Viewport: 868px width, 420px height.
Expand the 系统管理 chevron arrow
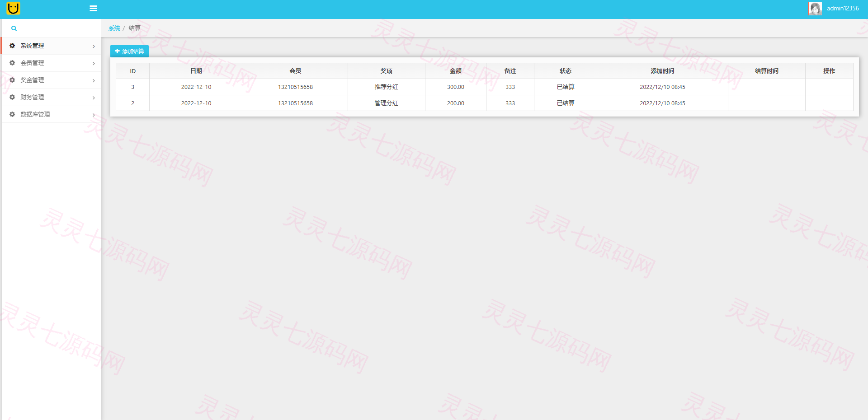pyautogui.click(x=94, y=46)
